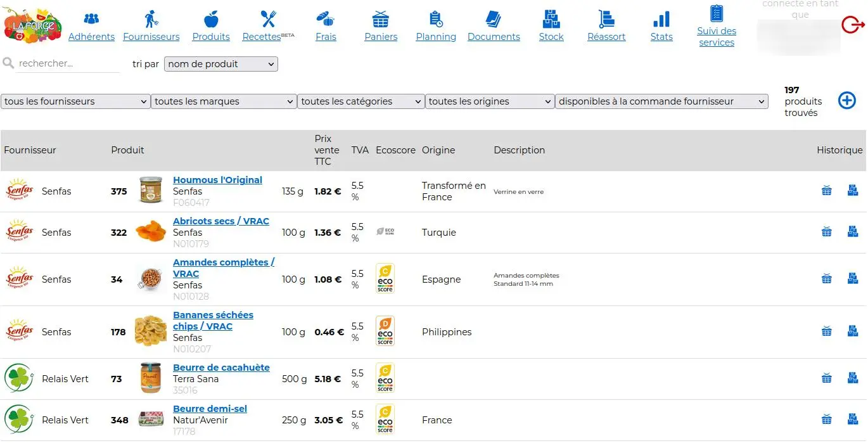This screenshot has width=868, height=443.
Task: Go to the Planning menu link
Action: [x=436, y=37]
